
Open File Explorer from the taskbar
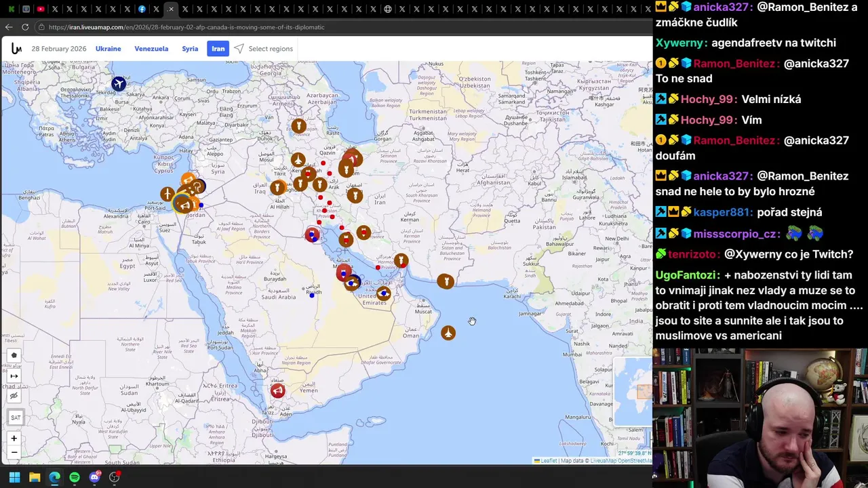(x=35, y=477)
